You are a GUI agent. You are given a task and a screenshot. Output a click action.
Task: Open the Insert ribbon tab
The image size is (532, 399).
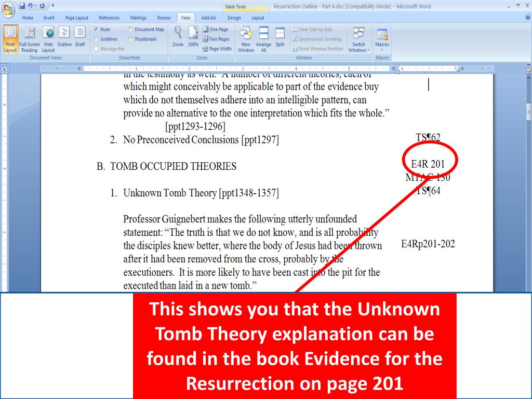48,18
